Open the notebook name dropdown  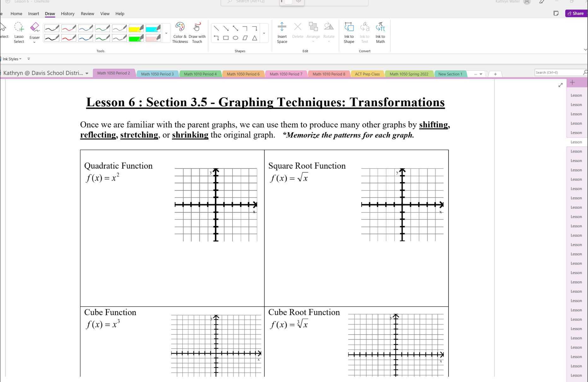click(87, 73)
